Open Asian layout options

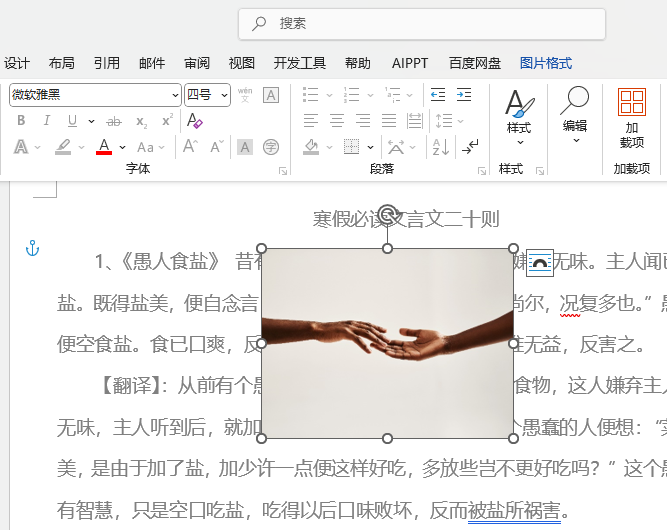401,147
